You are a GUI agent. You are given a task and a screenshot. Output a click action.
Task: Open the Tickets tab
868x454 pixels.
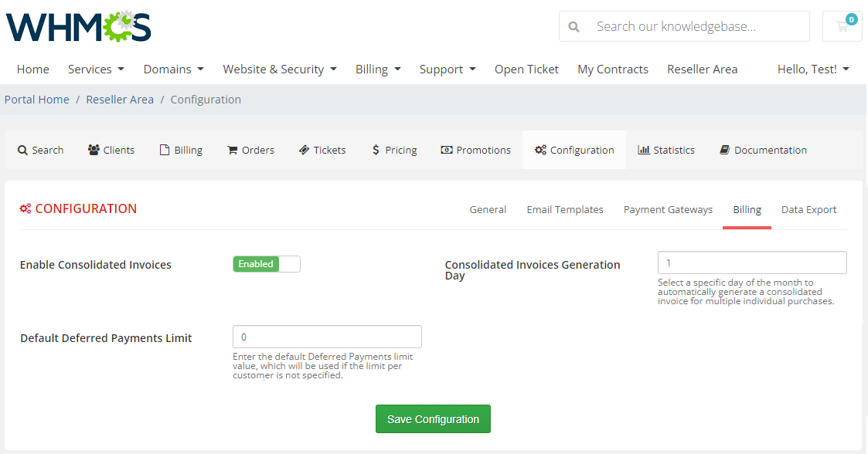click(322, 150)
